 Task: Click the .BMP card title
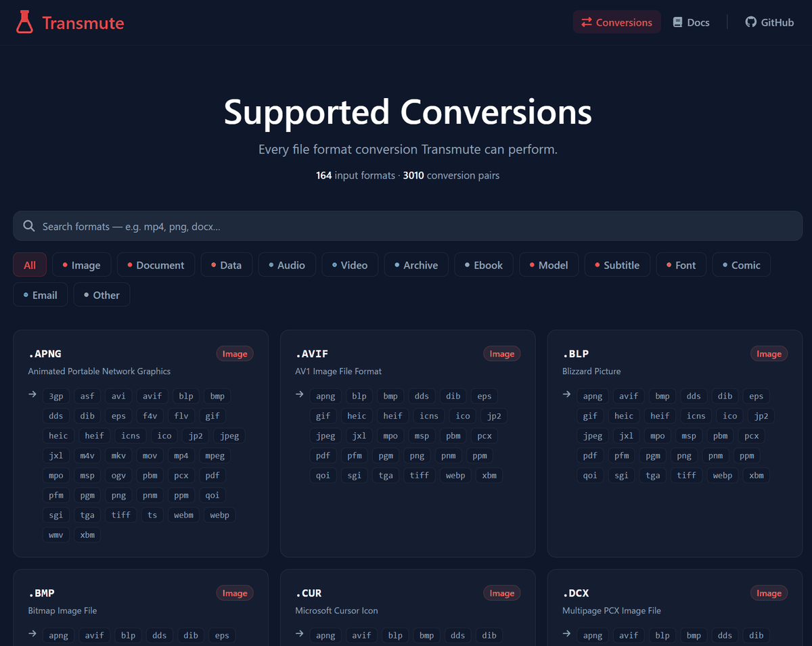point(41,593)
